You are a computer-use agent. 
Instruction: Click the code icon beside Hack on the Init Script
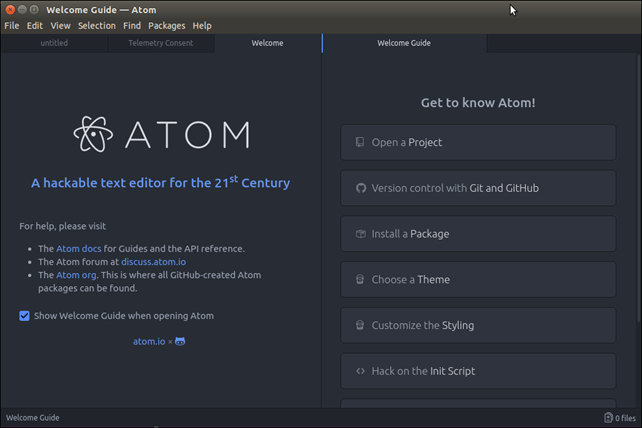(360, 371)
